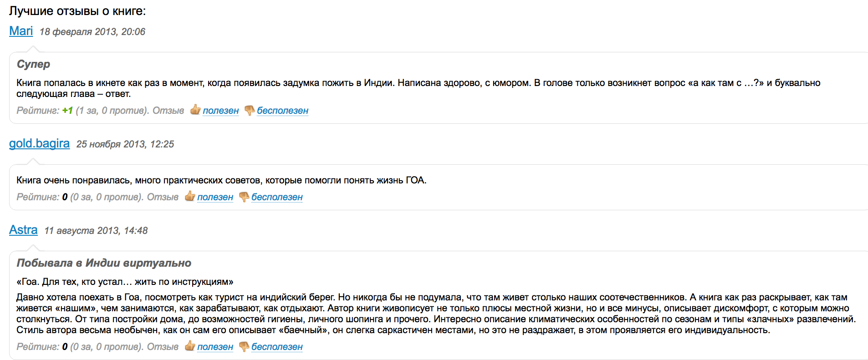The image size is (868, 360).
Task: Click thumbs-up icon on Astra's review
Action: tap(190, 346)
